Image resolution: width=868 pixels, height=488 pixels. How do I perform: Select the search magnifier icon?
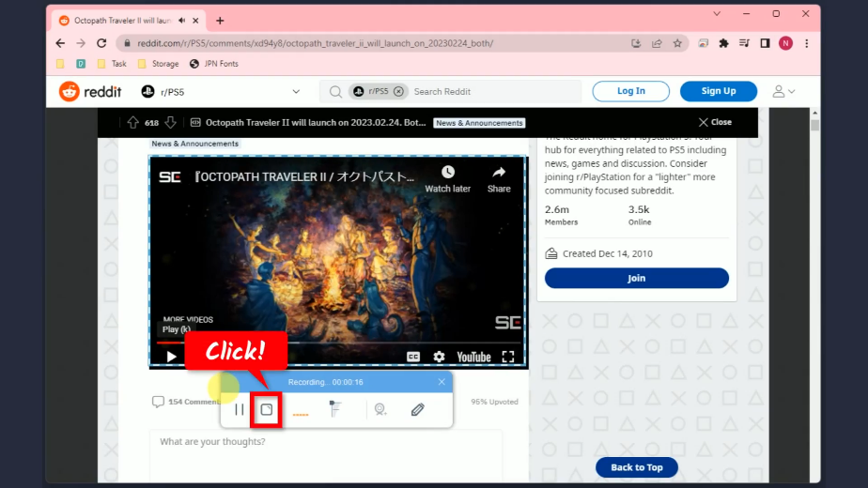click(x=335, y=92)
